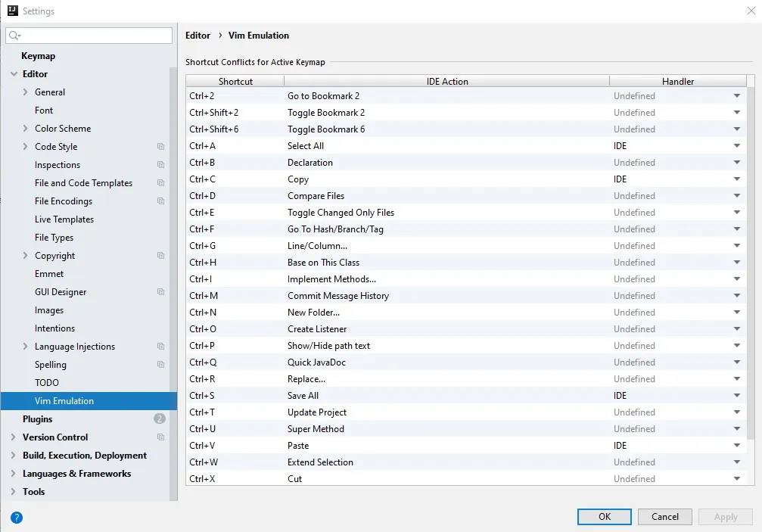The height and width of the screenshot is (532, 762).
Task: Click the copy icon beside Inspections
Action: pos(161,165)
